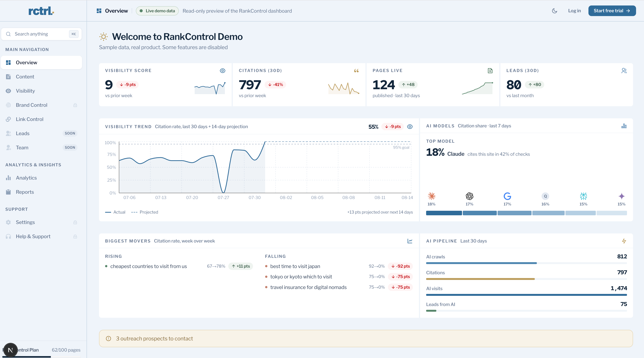644x358 pixels.
Task: Open locked Settings item
Action: click(x=42, y=222)
